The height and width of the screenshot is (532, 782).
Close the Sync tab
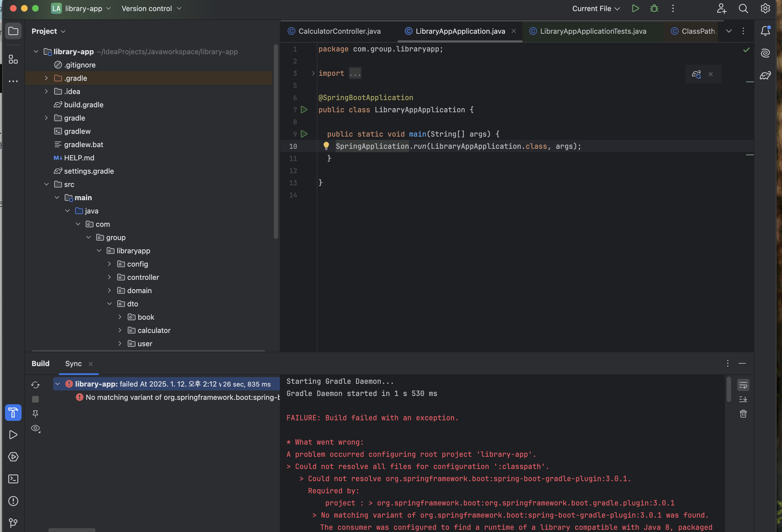90,364
